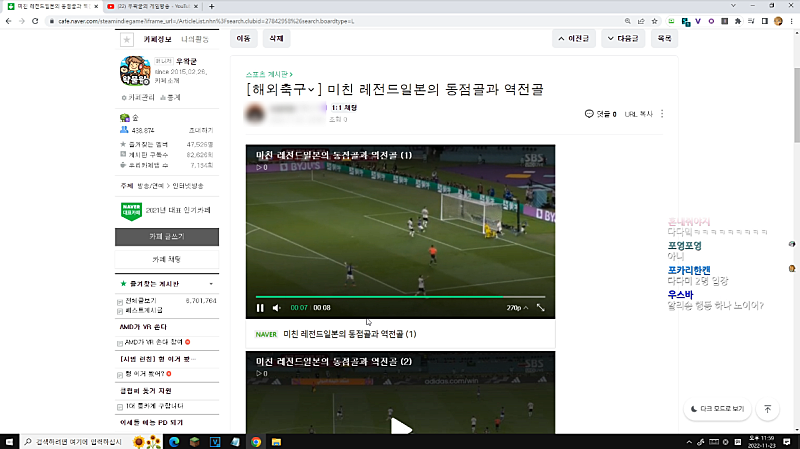Open the 베스트게시글 board
This screenshot has width=800, height=449.
click(x=144, y=310)
